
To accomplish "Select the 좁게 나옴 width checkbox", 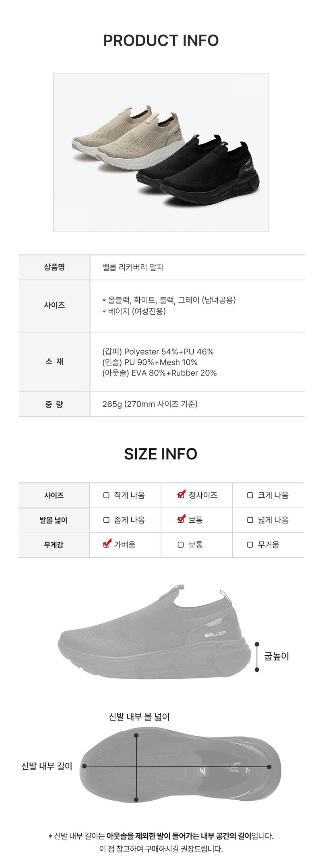I will click(106, 520).
